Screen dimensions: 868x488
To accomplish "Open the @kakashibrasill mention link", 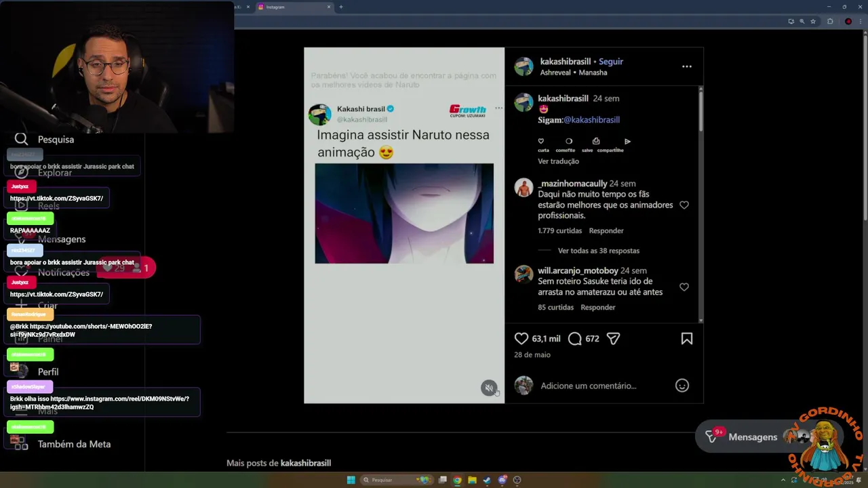I will pyautogui.click(x=592, y=120).
